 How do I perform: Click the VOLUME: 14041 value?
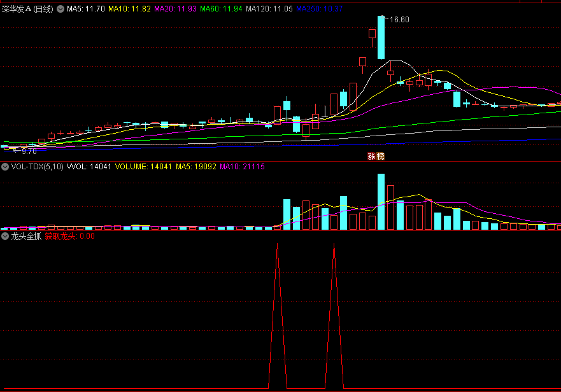(x=143, y=167)
